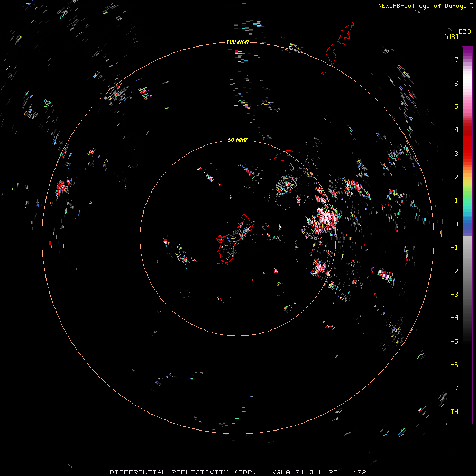Image resolution: width=476 pixels, height=476 pixels.
Task: Click the TH legend label
Action: (454, 412)
